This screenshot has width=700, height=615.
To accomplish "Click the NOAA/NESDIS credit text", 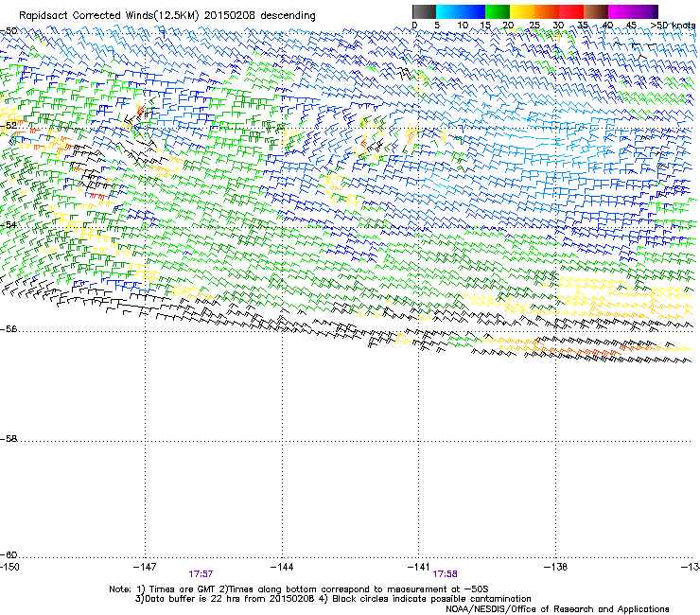I will (x=557, y=609).
